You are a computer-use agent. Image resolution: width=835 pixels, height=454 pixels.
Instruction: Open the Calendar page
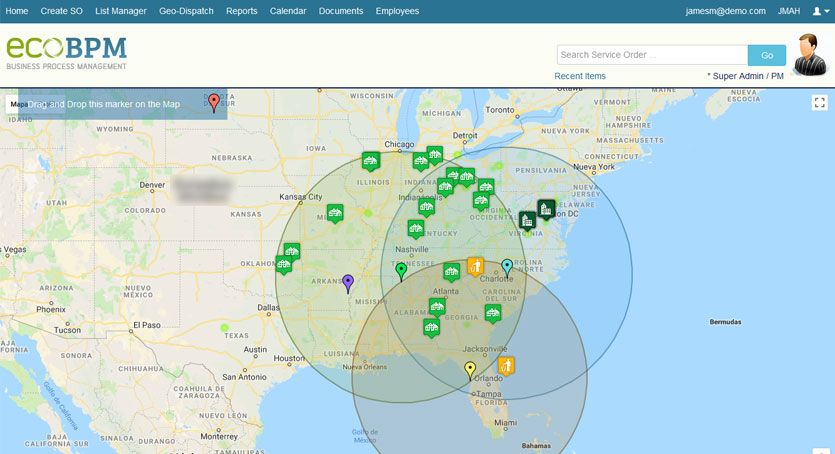[288, 11]
